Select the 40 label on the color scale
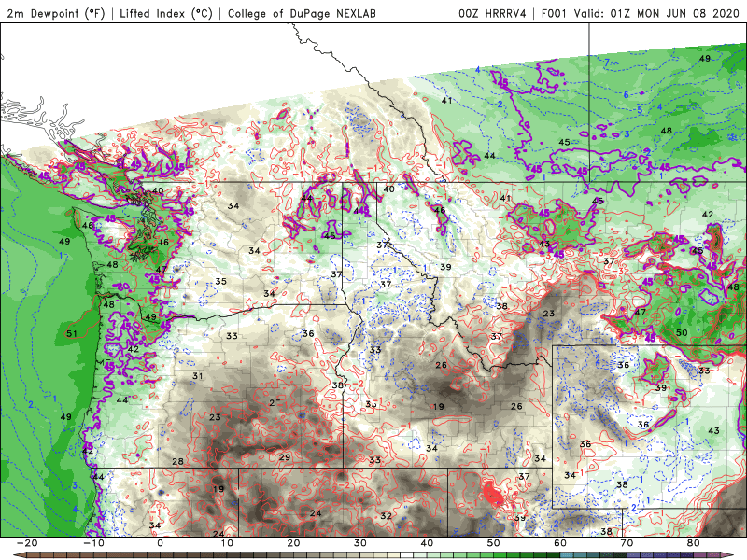 coord(427,543)
